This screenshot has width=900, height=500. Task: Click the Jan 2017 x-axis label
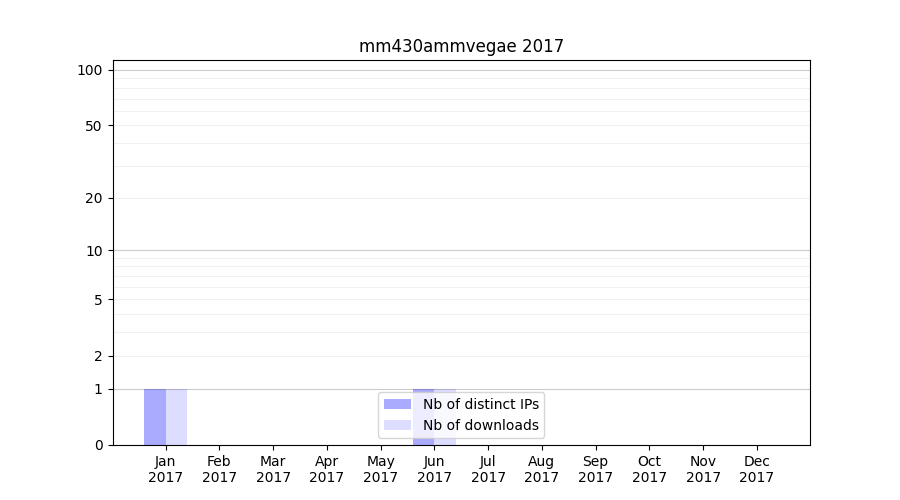click(166, 469)
